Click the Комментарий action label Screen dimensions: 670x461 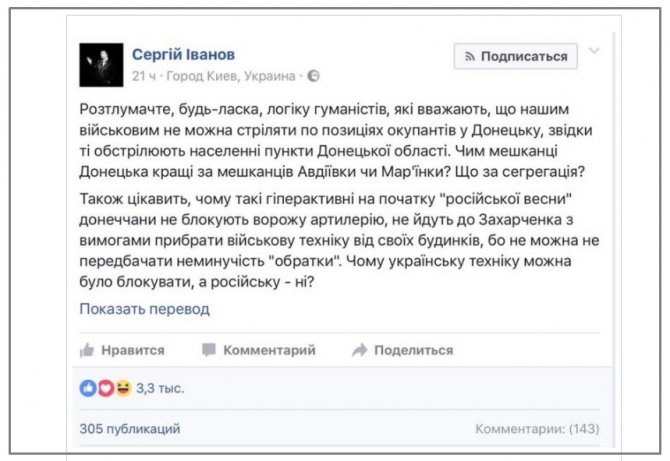(270, 350)
